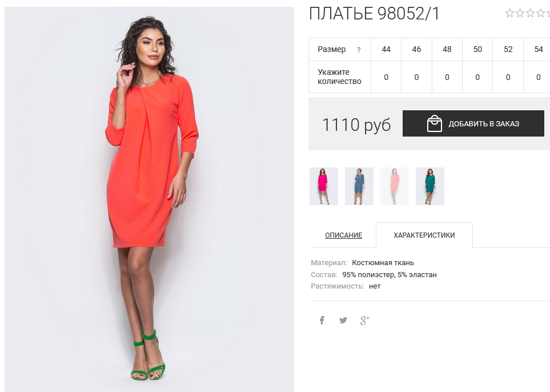550x392 pixels.
Task: Click the shopping bag icon on order button
Action: (x=434, y=123)
